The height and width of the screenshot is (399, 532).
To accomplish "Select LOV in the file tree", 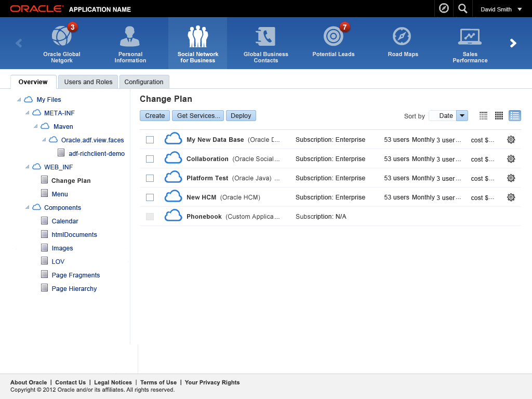I will tap(58, 262).
